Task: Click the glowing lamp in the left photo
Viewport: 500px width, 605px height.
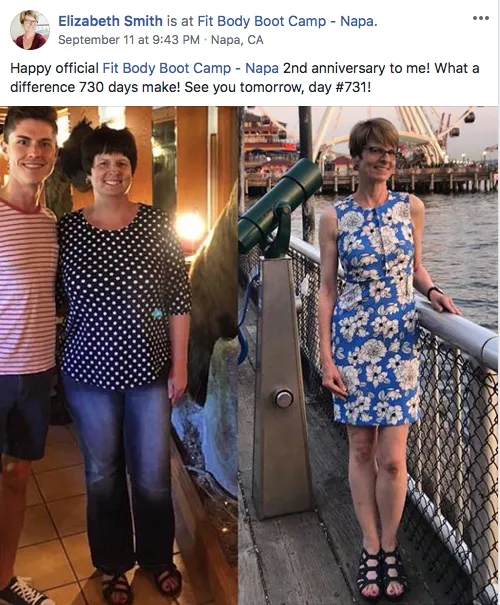Action: pos(189,227)
